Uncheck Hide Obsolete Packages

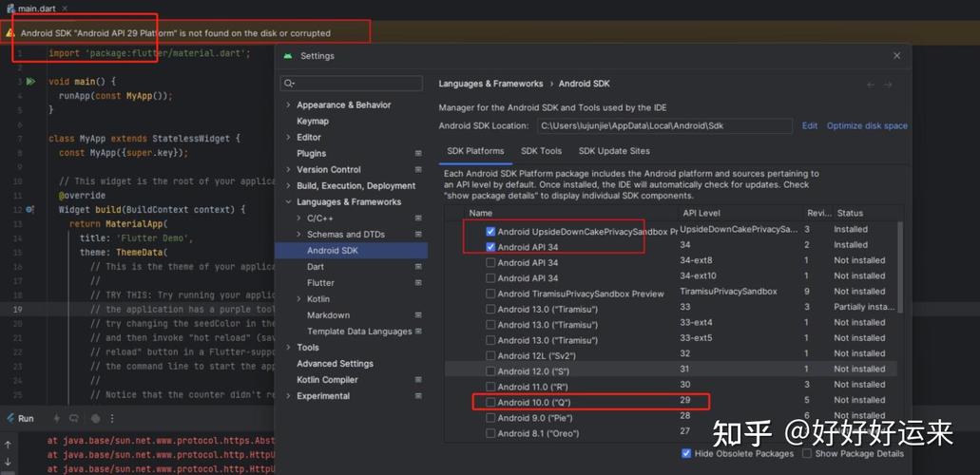[x=687, y=453]
